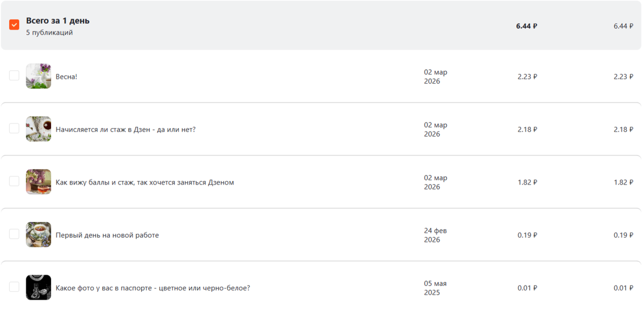Screen dimensions: 644x322
Task: Uncheck the "Всего за 1 день" checkbox
Action: (14, 25)
